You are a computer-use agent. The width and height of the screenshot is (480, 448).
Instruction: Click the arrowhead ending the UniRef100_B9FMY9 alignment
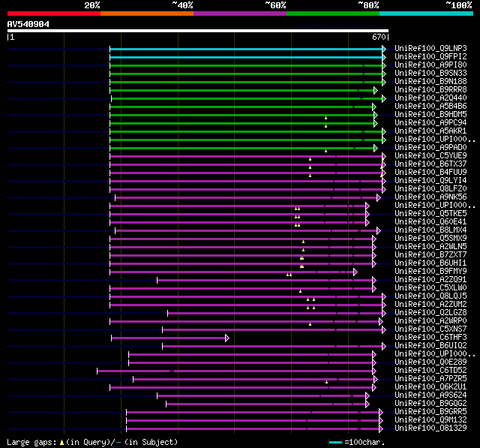(355, 272)
